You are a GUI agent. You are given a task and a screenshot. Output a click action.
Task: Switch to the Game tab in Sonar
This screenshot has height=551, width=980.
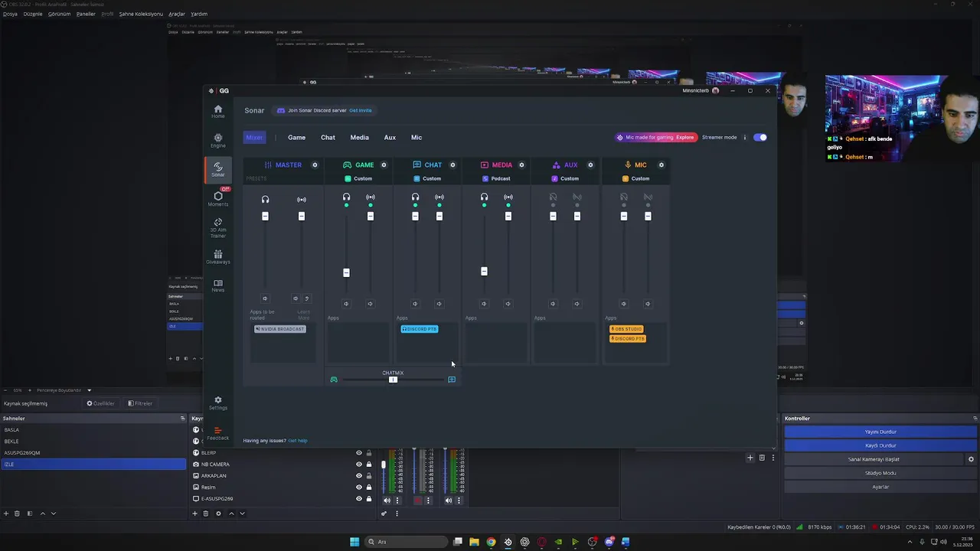tap(296, 138)
